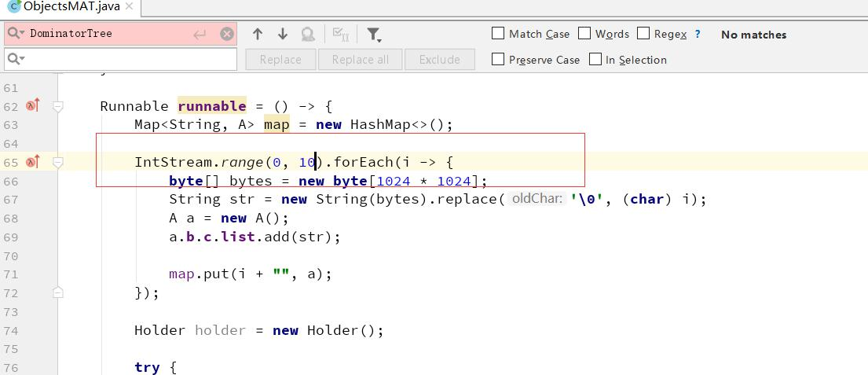Open replace history dropdown
Screen dimensions: 868x375
16,59
